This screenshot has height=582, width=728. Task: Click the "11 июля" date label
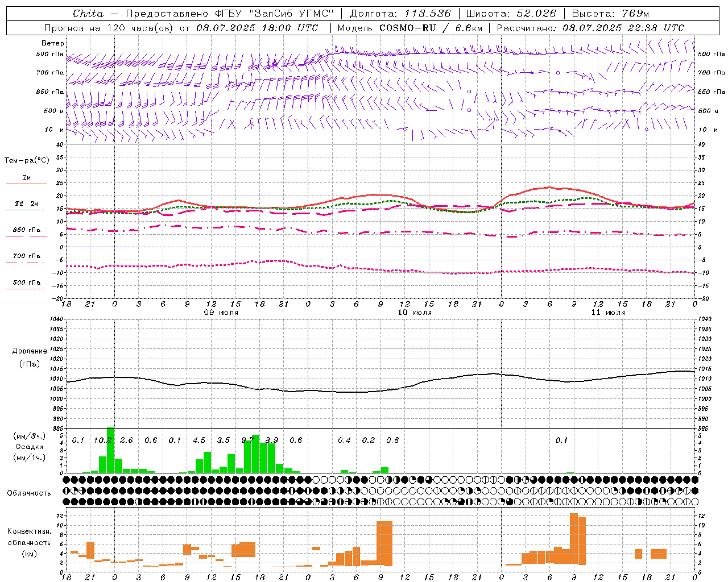[608, 313]
